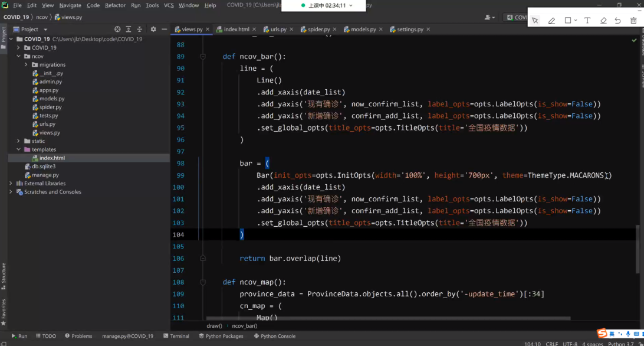Open the Refactor menu
This screenshot has width=644, height=346.
(115, 5)
